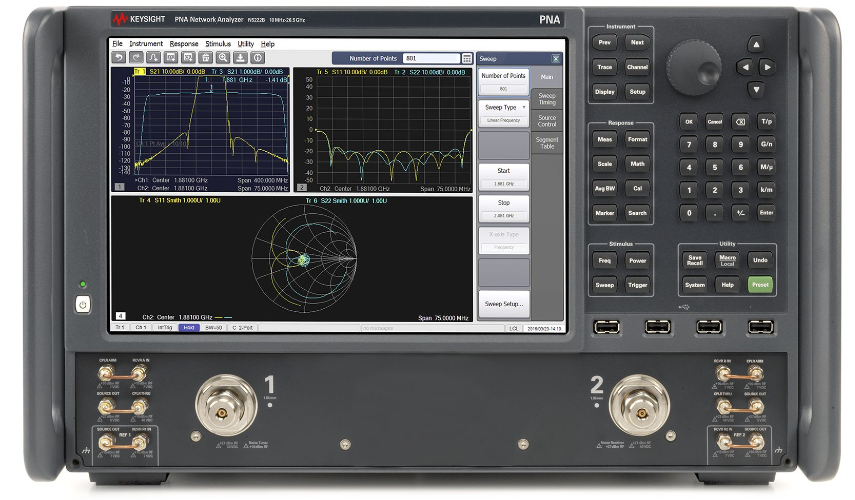The image size is (855, 500).
Task: Click the Cal hardware key
Action: (x=637, y=188)
